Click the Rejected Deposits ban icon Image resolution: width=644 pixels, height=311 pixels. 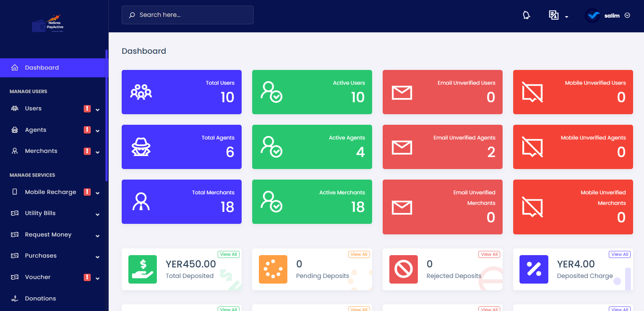click(x=403, y=269)
